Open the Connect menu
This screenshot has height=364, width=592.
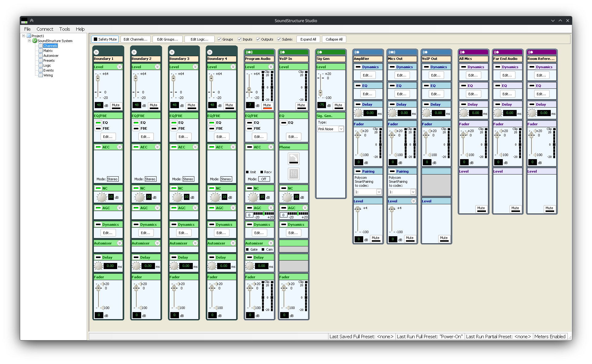point(45,29)
